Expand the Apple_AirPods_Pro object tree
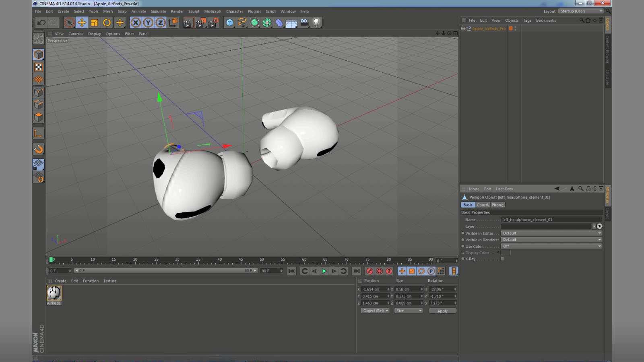The width and height of the screenshot is (644, 362). coord(463,29)
